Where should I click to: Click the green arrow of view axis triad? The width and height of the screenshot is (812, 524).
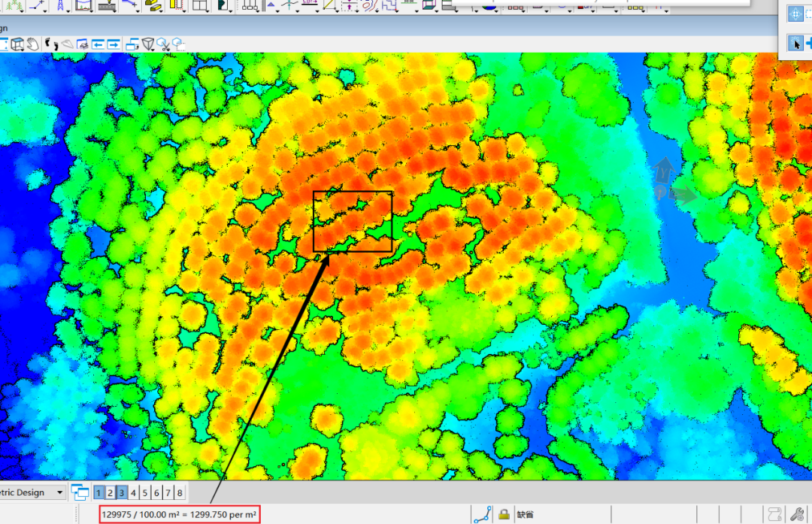pyautogui.click(x=683, y=195)
